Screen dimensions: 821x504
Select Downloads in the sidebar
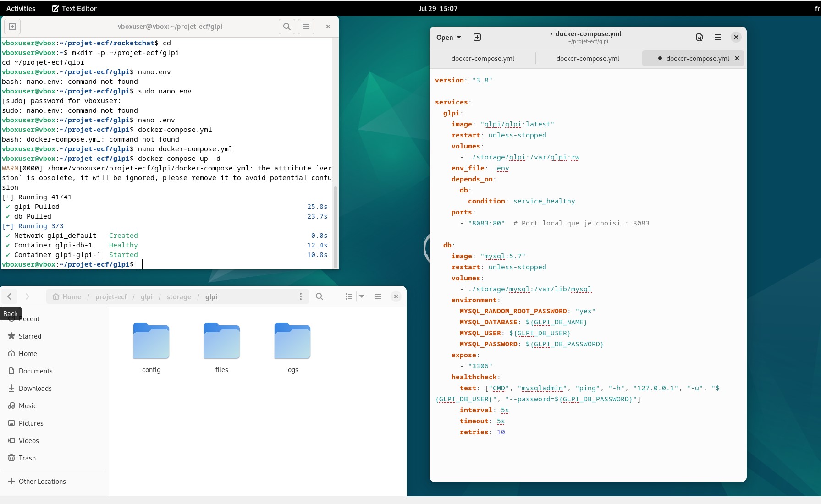(x=35, y=388)
